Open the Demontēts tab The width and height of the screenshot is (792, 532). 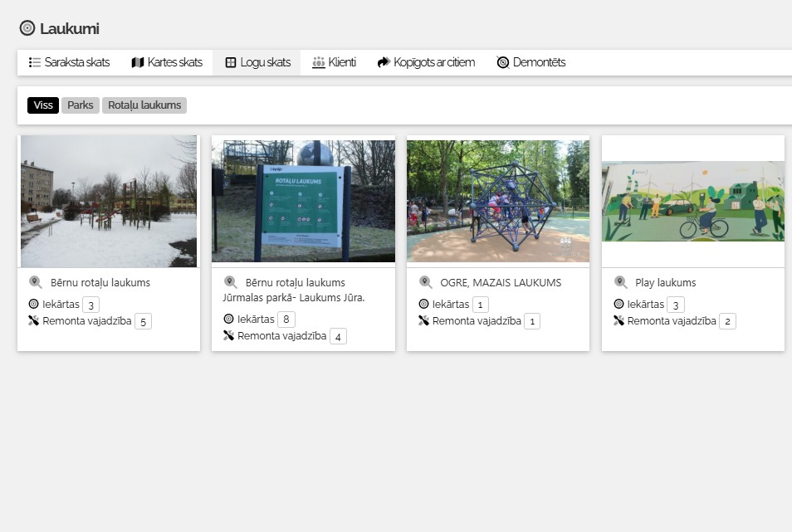(x=530, y=62)
